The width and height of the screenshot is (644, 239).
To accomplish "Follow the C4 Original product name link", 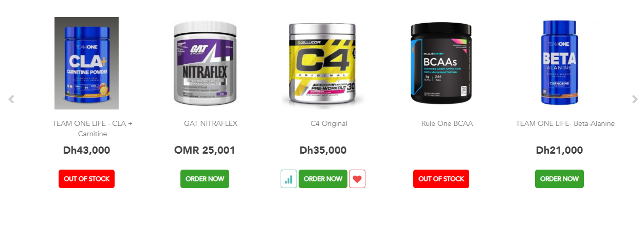I will [x=329, y=124].
